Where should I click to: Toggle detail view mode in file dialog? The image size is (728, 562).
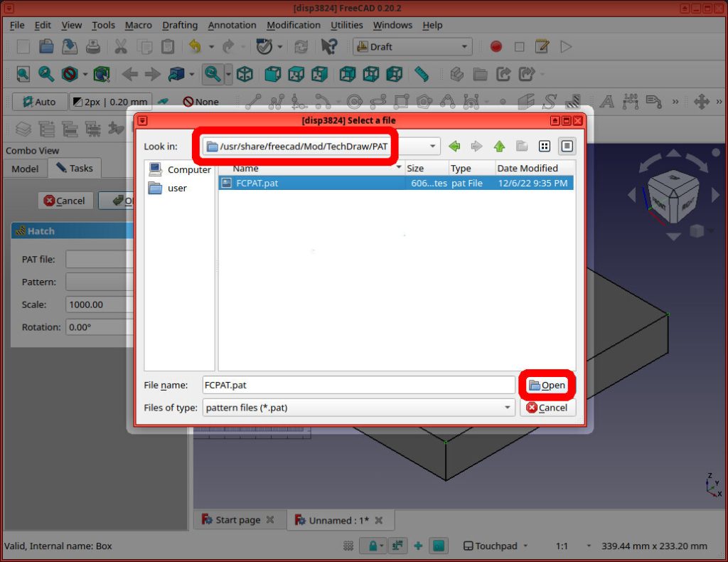(x=567, y=146)
